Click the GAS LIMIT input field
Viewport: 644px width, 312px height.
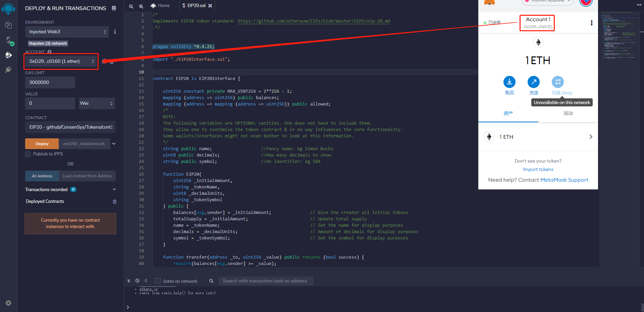(x=50, y=82)
